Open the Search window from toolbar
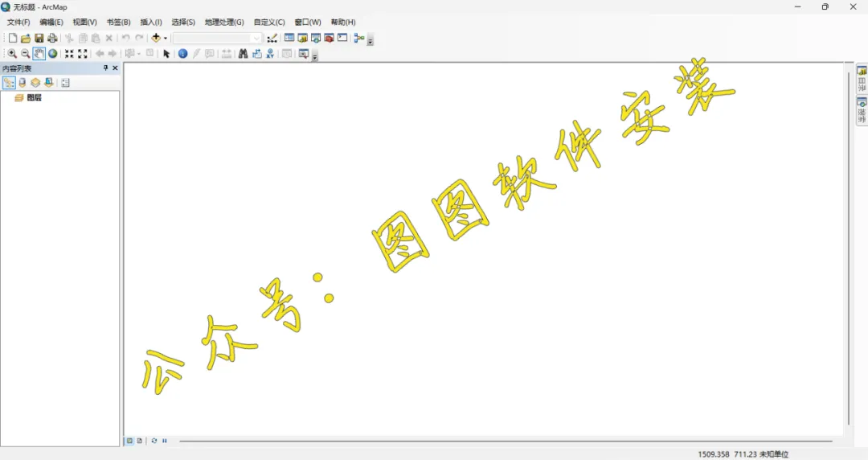 316,39
